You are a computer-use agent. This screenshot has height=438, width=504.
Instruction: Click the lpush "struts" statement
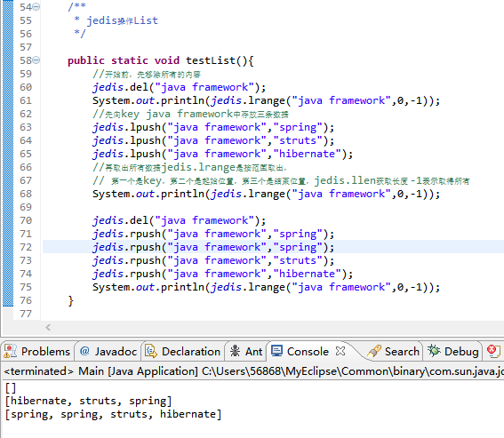pyautogui.click(x=213, y=140)
